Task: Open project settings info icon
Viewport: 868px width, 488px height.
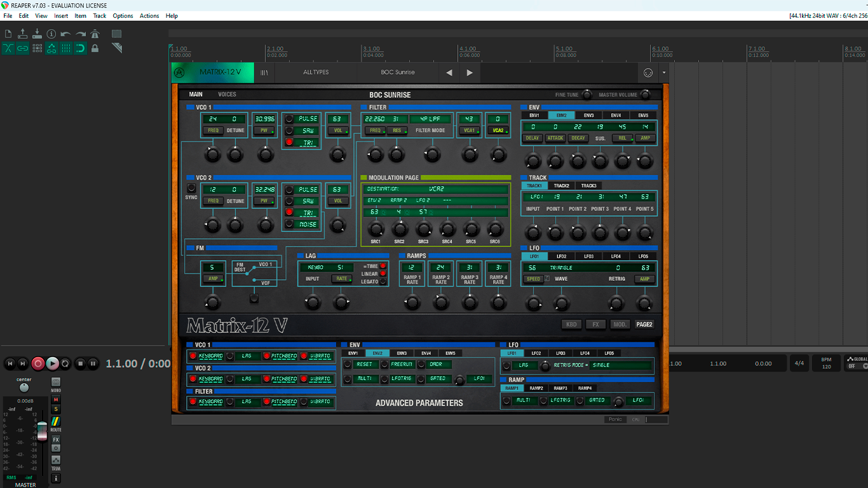Action: [x=51, y=34]
